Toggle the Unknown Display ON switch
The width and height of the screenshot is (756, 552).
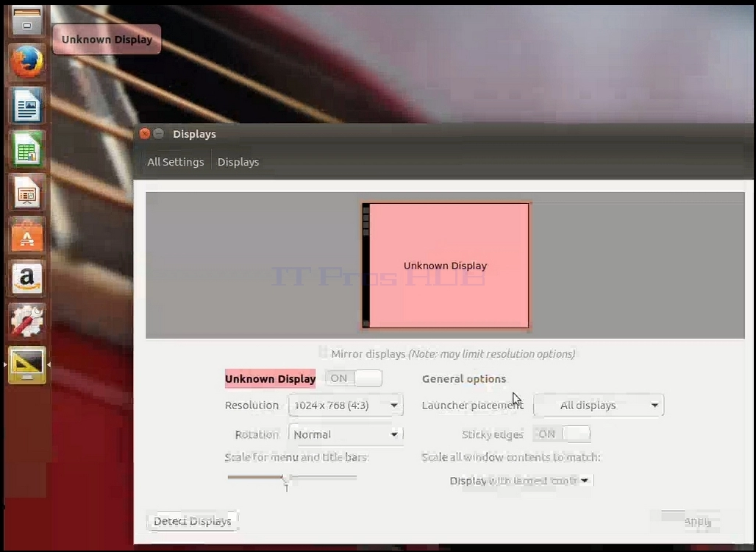coord(354,378)
